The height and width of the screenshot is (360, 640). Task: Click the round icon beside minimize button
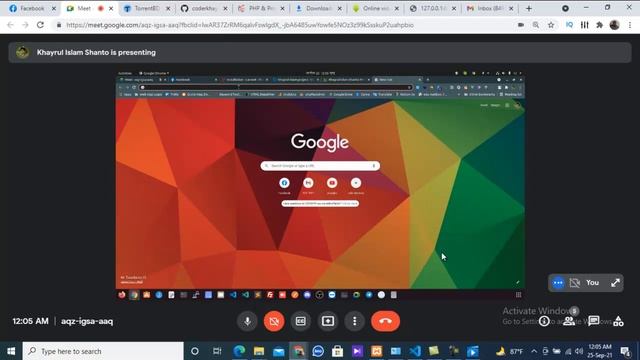565,8
